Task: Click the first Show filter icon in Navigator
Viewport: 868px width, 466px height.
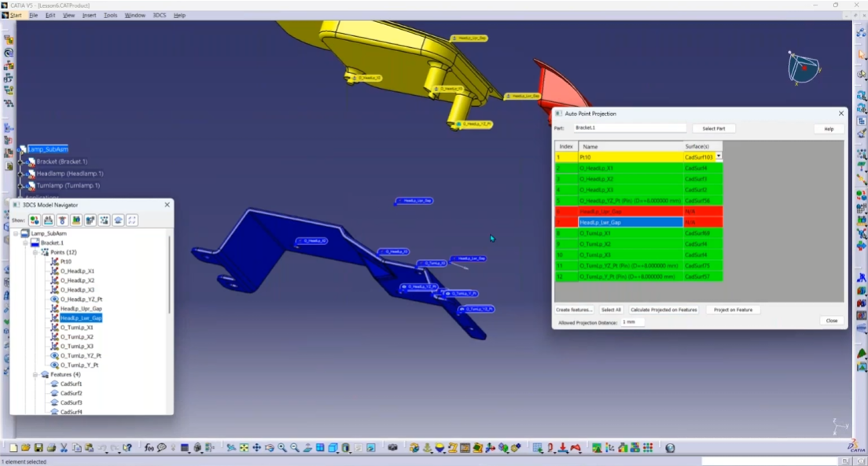Action: click(35, 220)
